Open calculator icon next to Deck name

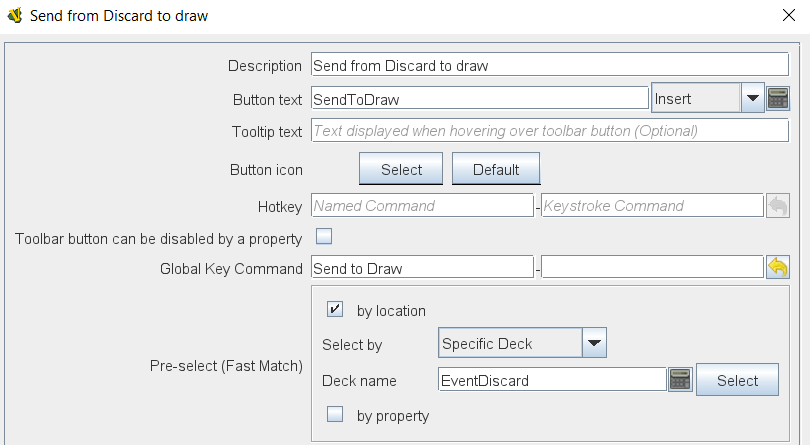(680, 380)
